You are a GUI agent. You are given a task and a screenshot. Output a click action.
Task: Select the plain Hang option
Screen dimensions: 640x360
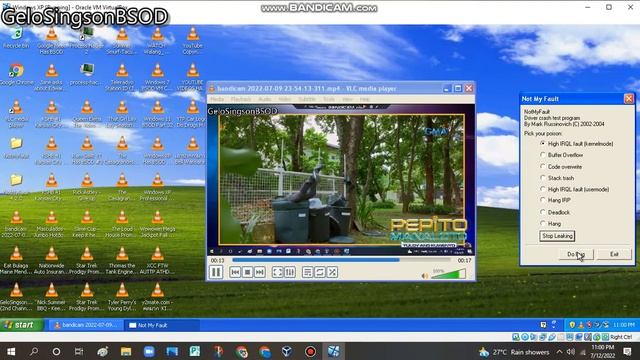pos(551,224)
